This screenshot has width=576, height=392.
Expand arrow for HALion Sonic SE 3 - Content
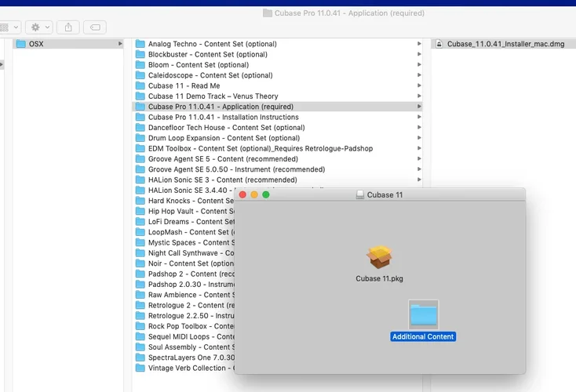click(419, 180)
